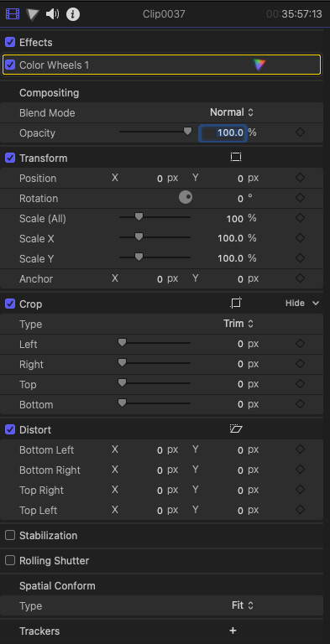Open the Info inspector icon
330x644 pixels.
tap(73, 15)
